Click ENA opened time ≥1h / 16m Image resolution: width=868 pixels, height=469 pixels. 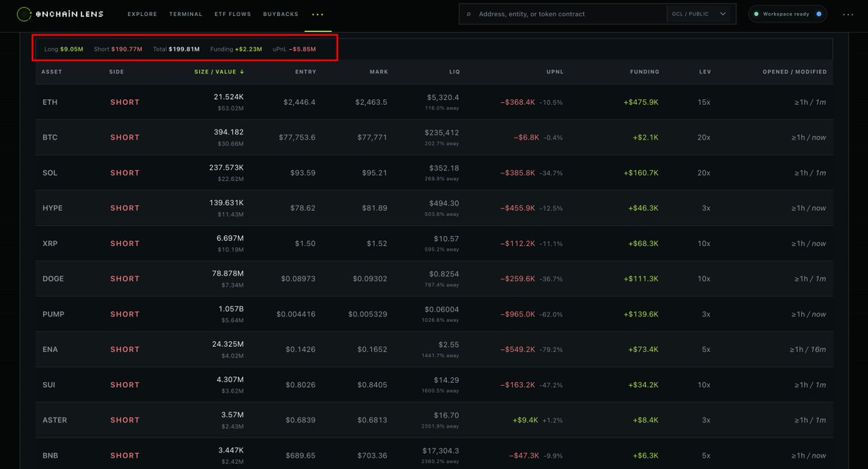808,350
